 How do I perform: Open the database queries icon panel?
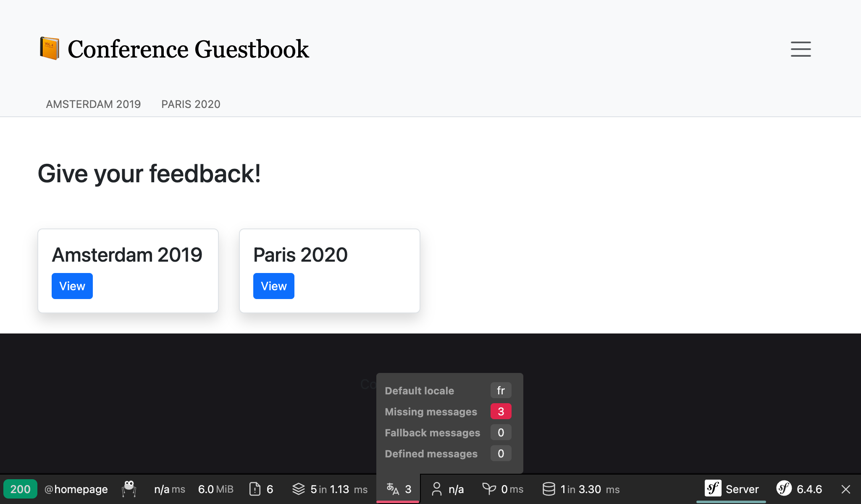coord(549,489)
